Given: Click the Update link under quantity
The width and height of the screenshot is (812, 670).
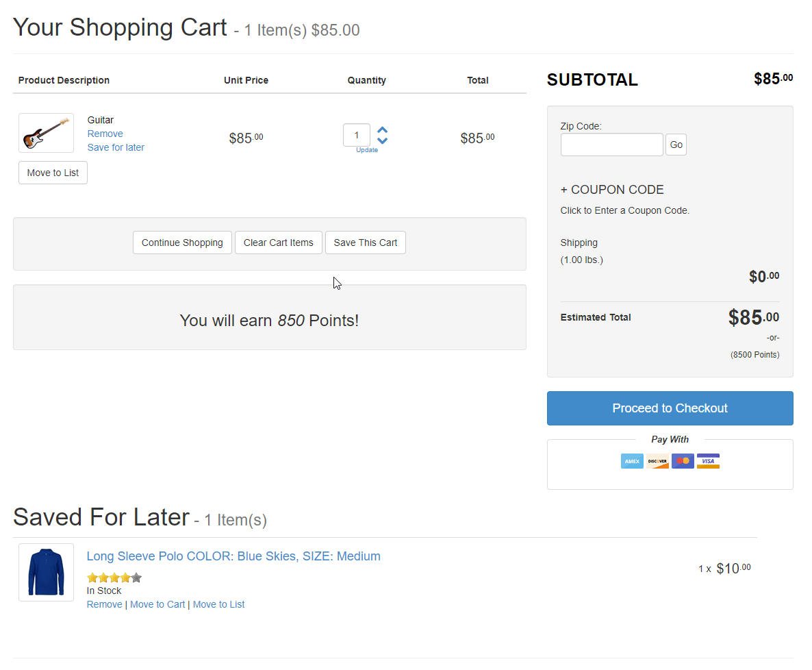Looking at the screenshot, I should [x=367, y=150].
